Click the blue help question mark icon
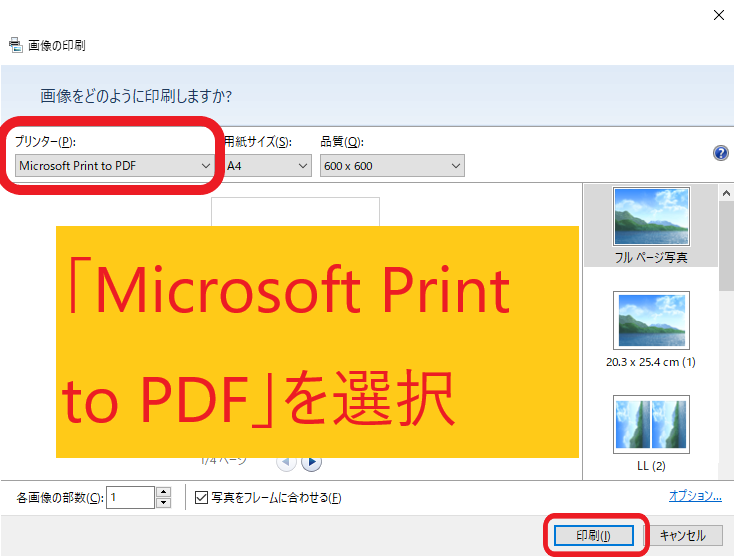 (720, 153)
